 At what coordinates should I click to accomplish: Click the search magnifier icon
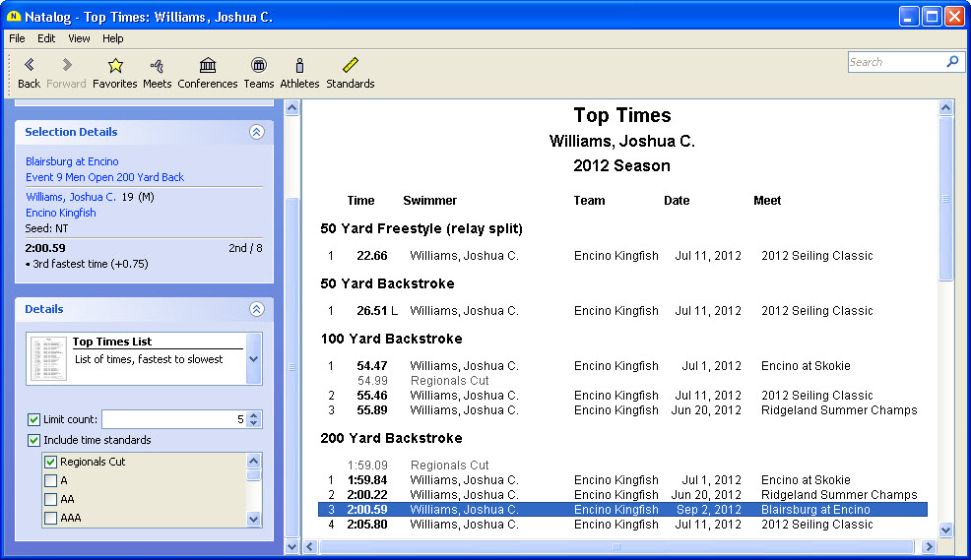[951, 62]
